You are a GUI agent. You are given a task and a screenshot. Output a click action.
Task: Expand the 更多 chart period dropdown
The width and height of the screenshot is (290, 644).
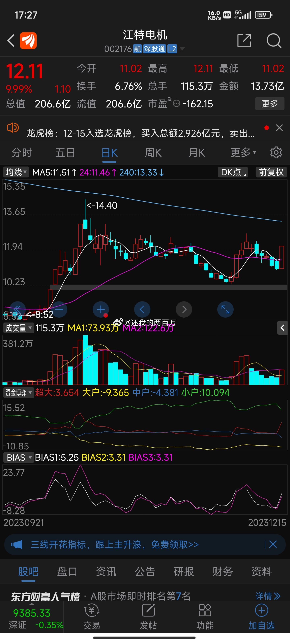point(243,153)
